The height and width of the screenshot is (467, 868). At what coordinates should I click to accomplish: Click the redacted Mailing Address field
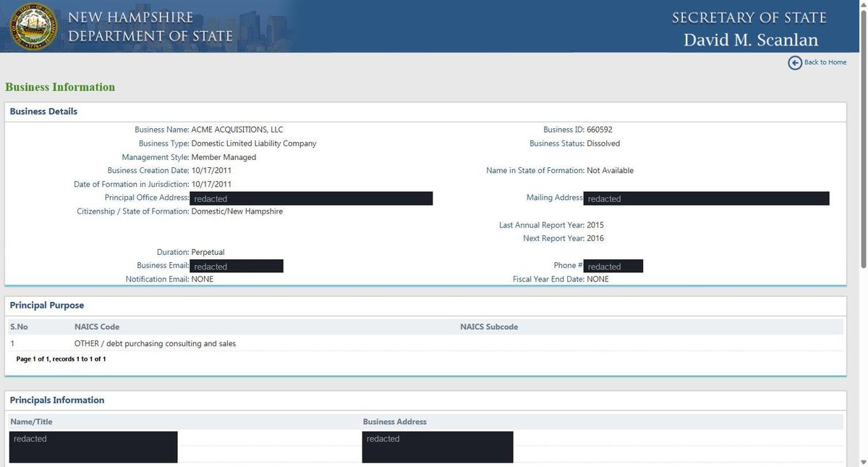pyautogui.click(x=706, y=198)
